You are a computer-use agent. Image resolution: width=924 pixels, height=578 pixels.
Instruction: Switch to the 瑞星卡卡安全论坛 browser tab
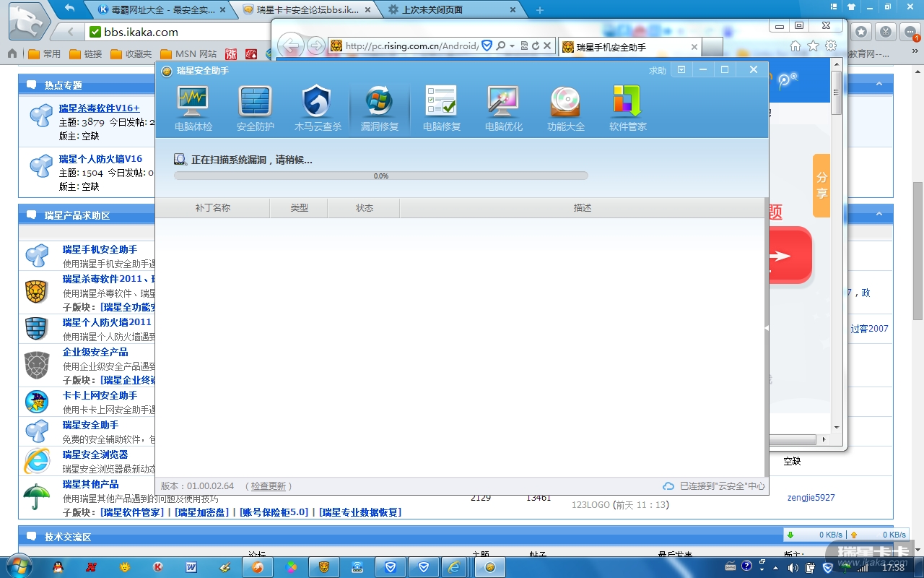click(x=308, y=10)
